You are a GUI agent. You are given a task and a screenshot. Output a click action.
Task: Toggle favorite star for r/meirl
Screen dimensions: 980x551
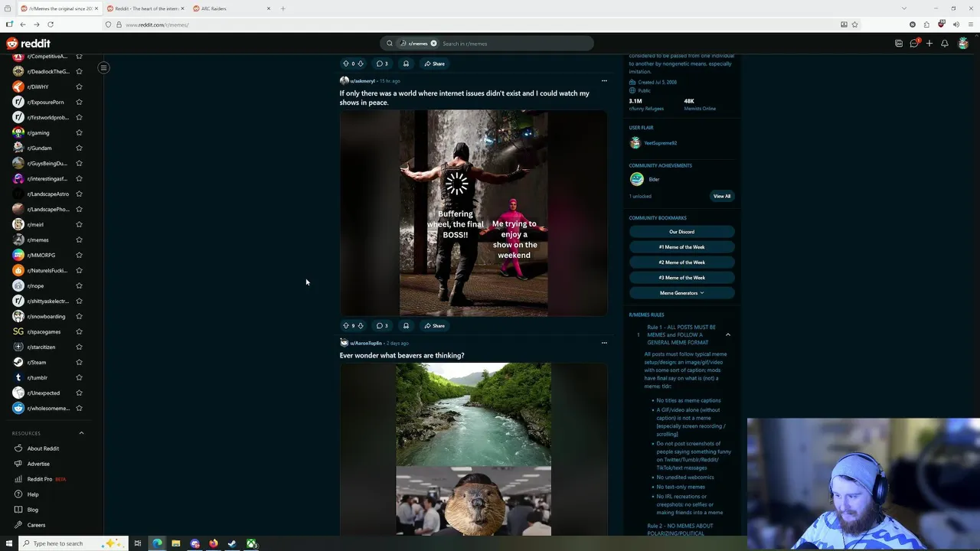79,224
